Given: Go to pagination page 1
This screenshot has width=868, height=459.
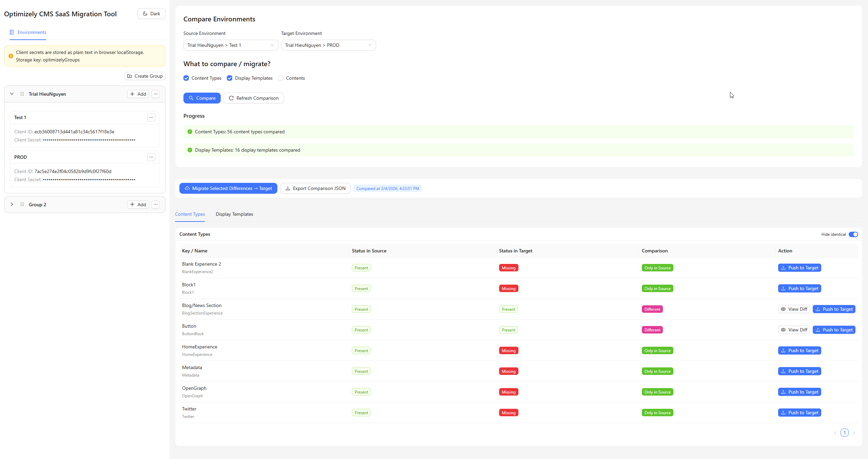Looking at the screenshot, I should [x=844, y=433].
